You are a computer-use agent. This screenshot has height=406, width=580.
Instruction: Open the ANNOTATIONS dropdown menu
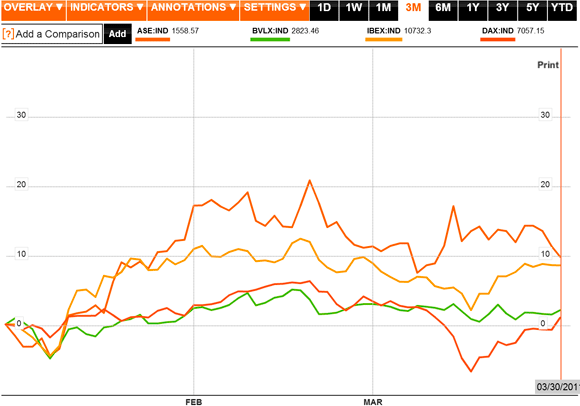coord(193,10)
